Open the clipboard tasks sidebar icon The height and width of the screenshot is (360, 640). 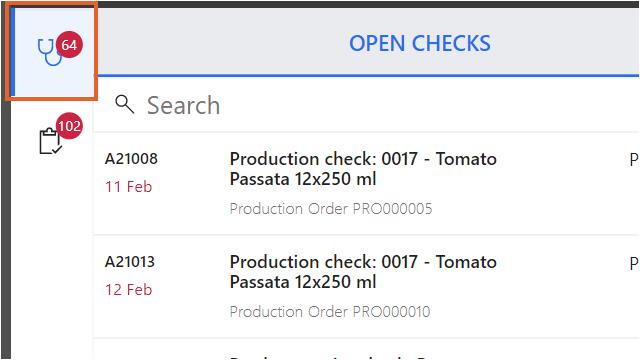tap(50, 141)
